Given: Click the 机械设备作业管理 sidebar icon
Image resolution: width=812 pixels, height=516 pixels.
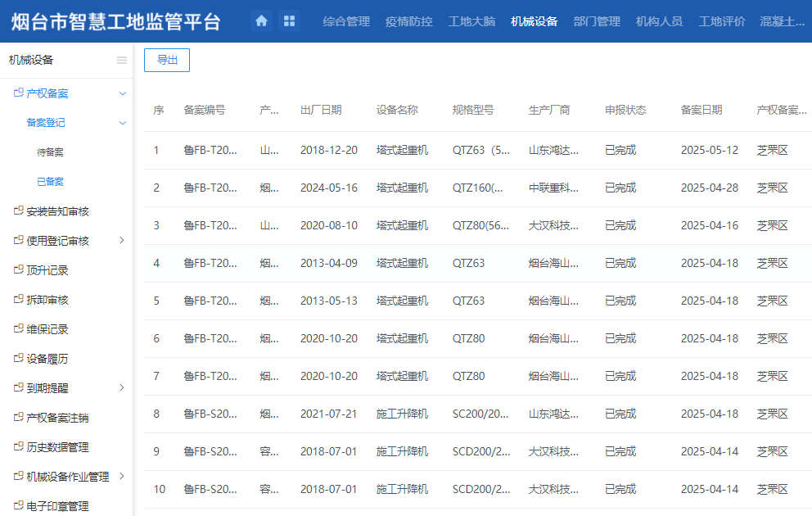Looking at the screenshot, I should pyautogui.click(x=19, y=477).
